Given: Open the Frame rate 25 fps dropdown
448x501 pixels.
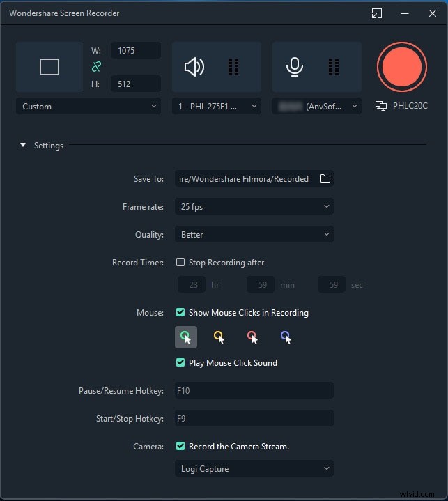Looking at the screenshot, I should tap(254, 207).
